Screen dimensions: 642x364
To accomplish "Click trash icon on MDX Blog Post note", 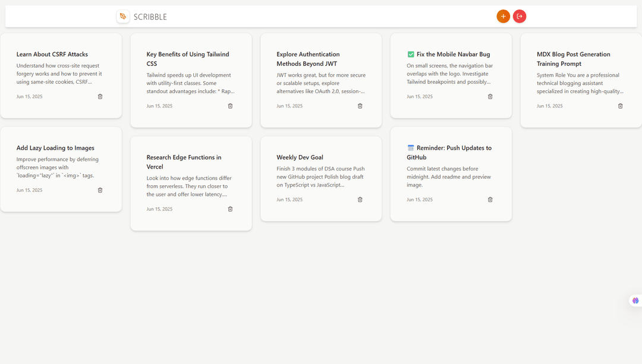I will point(620,106).
